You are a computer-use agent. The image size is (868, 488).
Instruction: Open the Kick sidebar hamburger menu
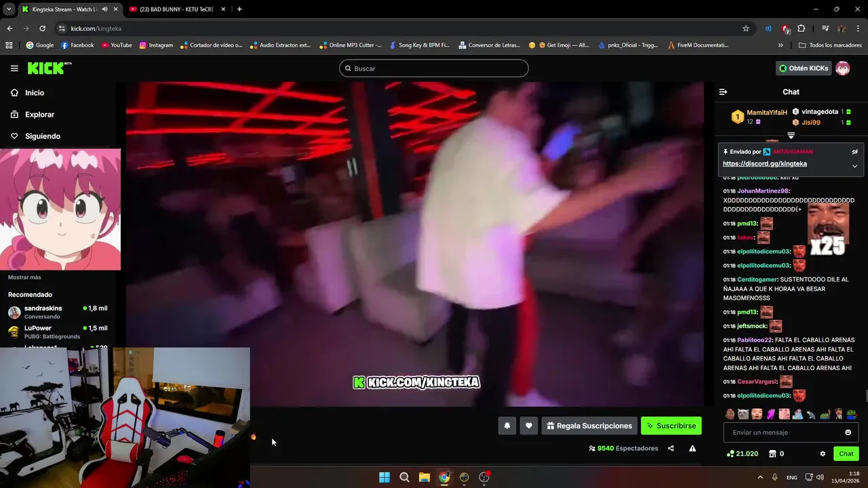pyautogui.click(x=14, y=68)
